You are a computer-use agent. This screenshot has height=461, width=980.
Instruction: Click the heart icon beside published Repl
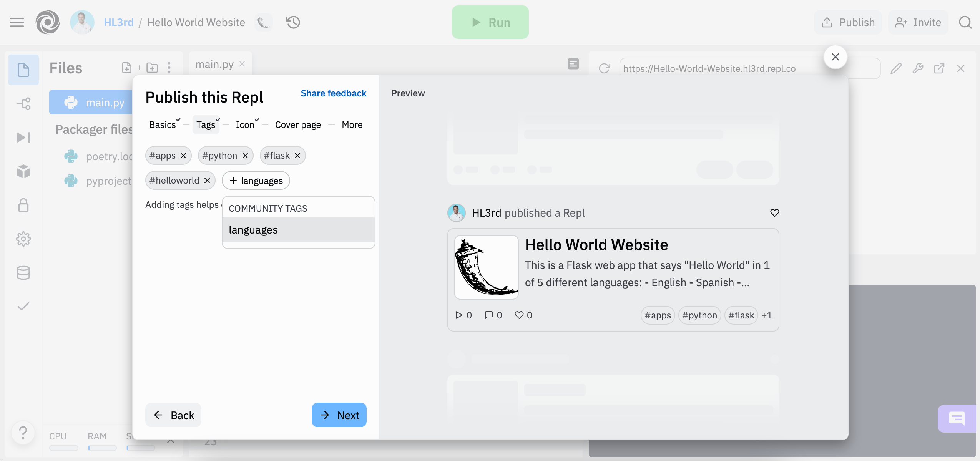click(774, 213)
